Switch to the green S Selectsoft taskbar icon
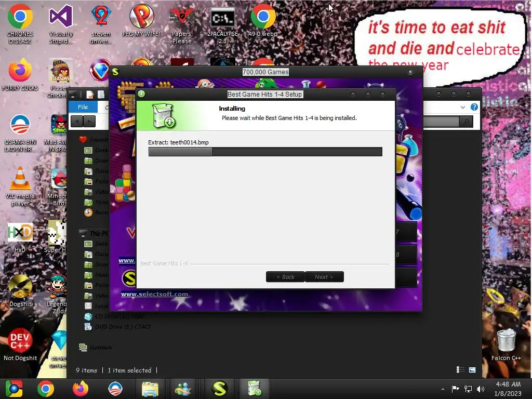This screenshot has width=532, height=399. (220, 389)
